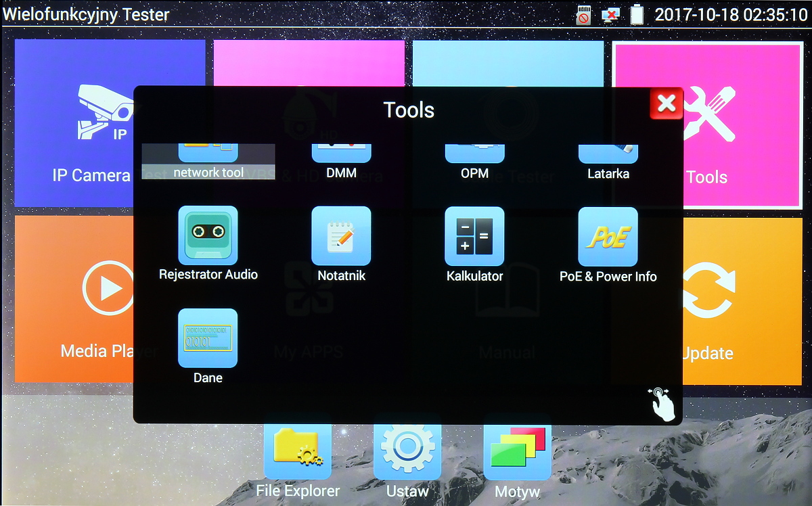
Task: Tap the network disconnected status icon
Action: (610, 14)
